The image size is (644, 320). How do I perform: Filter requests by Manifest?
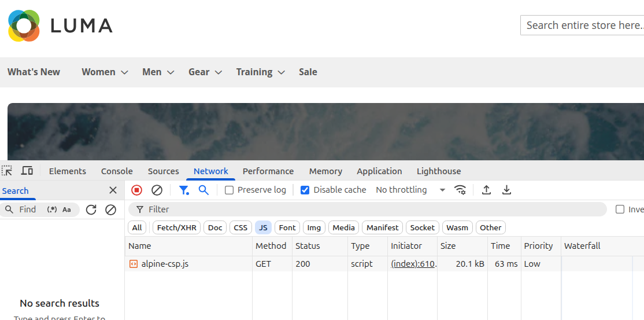tap(382, 227)
